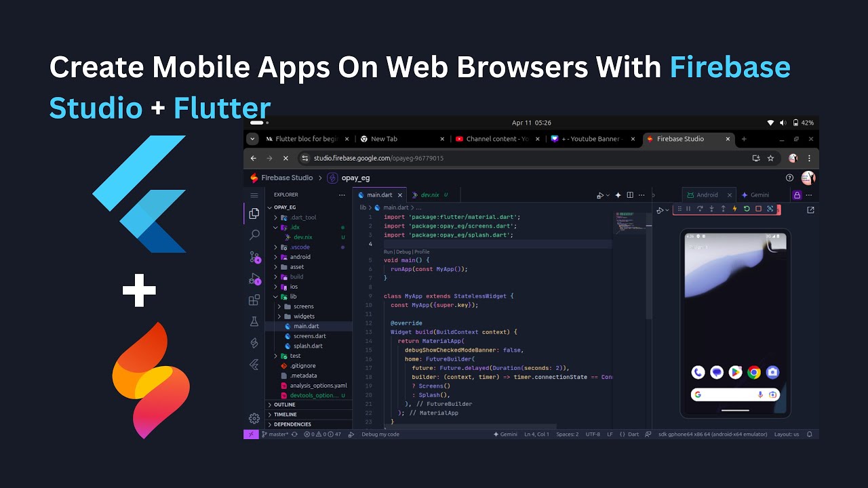The image size is (868, 488).
Task: Expand the DEPENDENCIES section
Action: (x=309, y=424)
